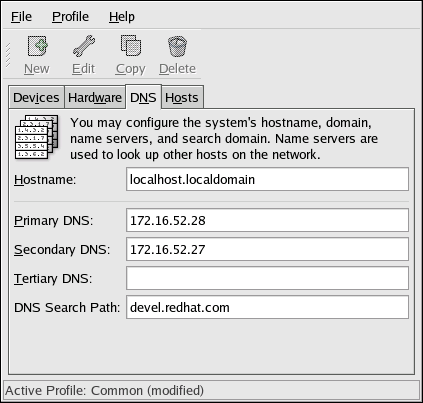The height and width of the screenshot is (403, 423).
Task: Select the DNS tab
Action: [x=143, y=97]
